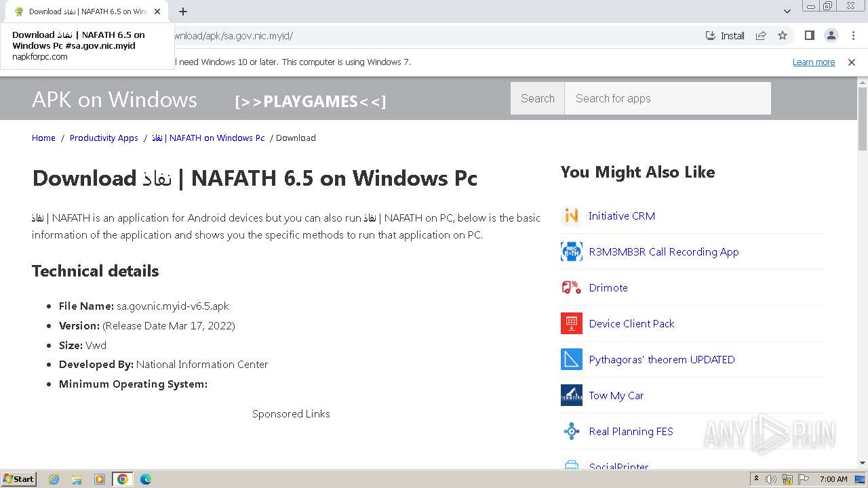Open the tab search dropdown arrow
The width and height of the screenshot is (868, 488).
click(x=787, y=12)
